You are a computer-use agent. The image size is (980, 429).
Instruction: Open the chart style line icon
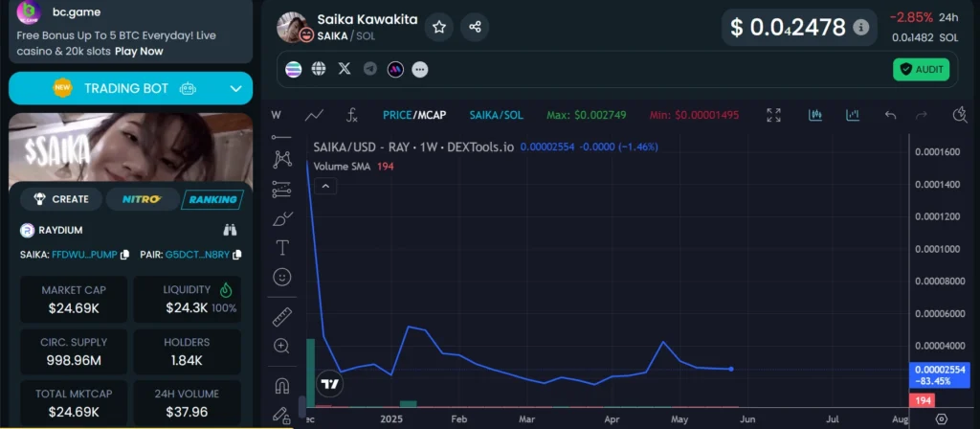[314, 115]
